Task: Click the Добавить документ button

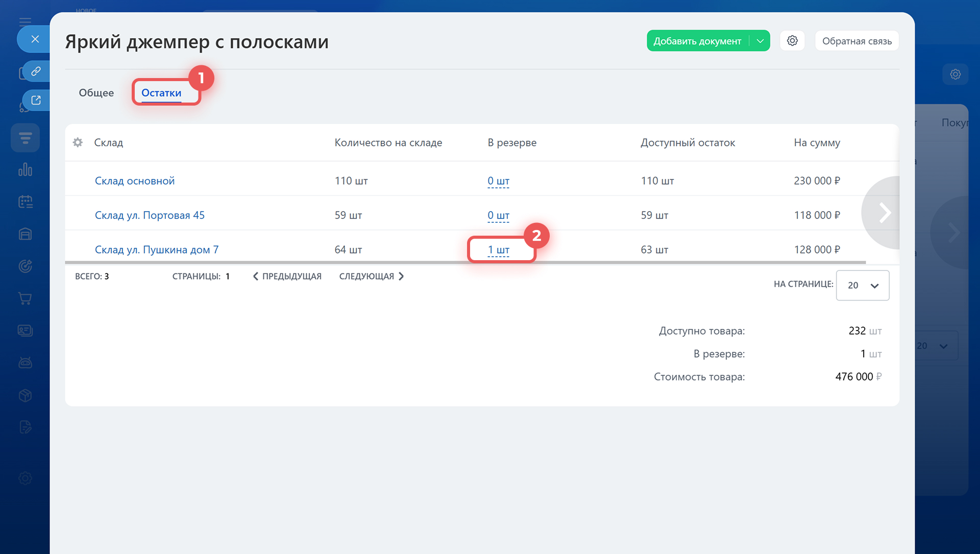Action: coord(697,41)
